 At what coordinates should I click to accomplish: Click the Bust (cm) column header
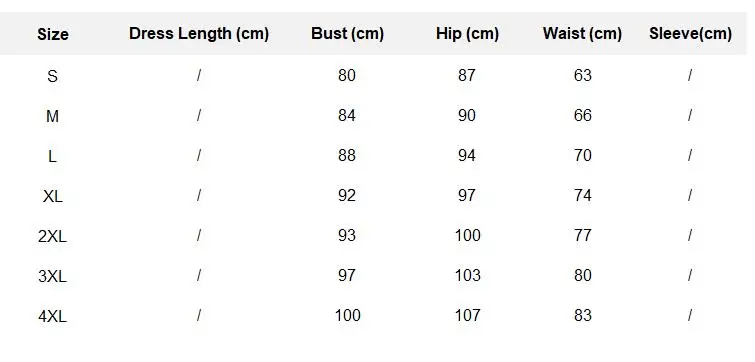tap(347, 34)
